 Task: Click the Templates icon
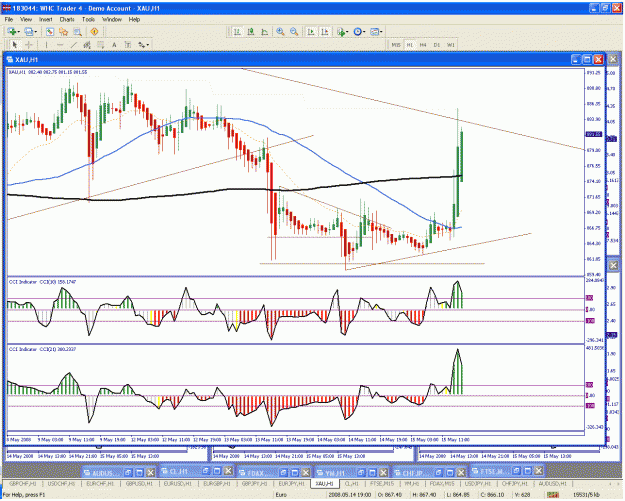pyautogui.click(x=374, y=31)
